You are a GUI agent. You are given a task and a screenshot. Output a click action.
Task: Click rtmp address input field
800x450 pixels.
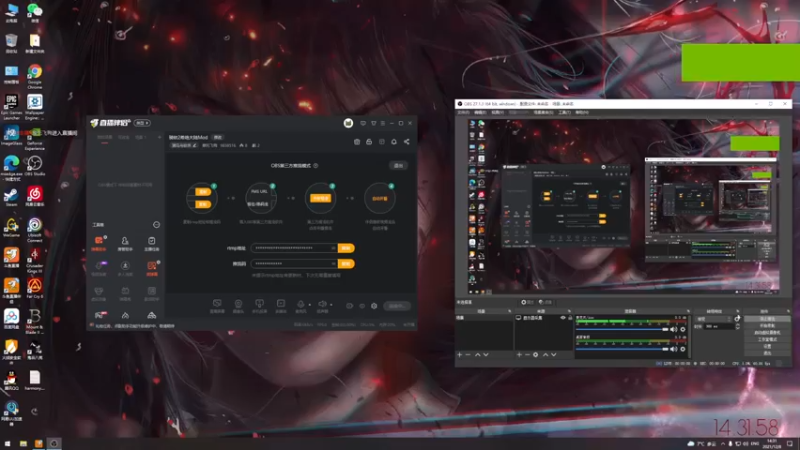pyautogui.click(x=294, y=248)
